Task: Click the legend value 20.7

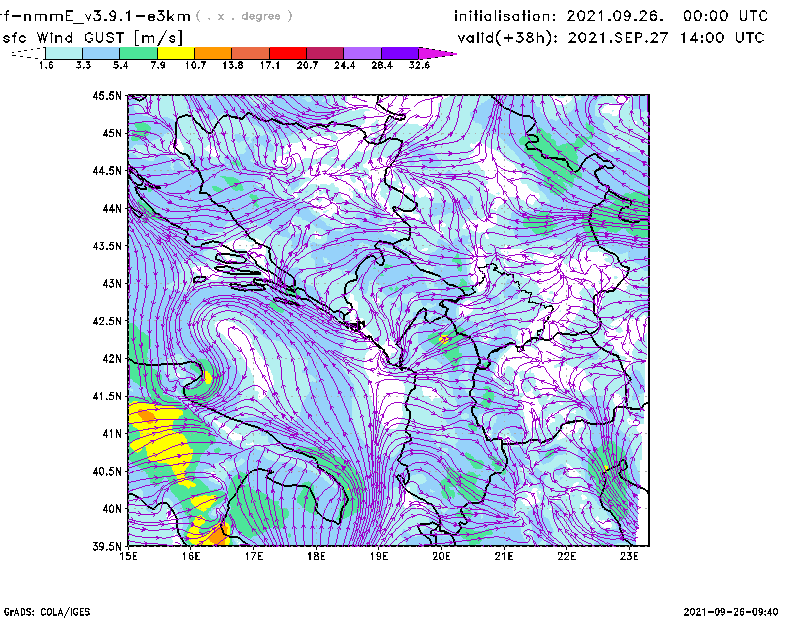Action: click(307, 65)
